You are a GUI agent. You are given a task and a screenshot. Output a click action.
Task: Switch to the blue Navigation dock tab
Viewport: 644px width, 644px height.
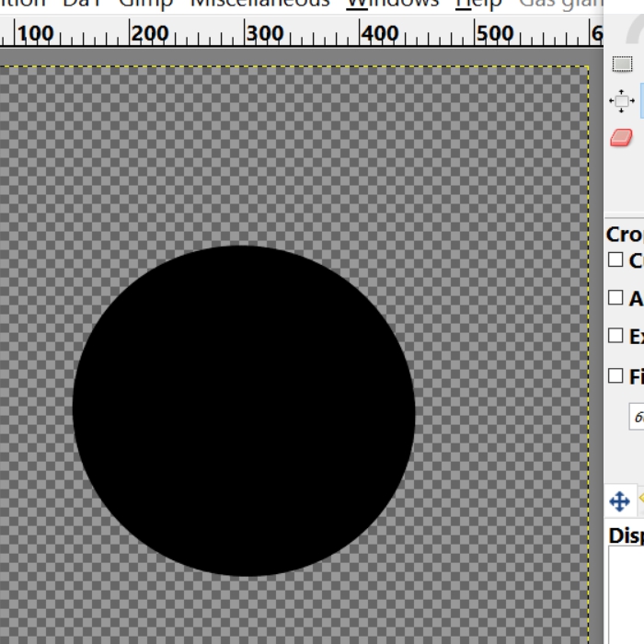point(620,501)
